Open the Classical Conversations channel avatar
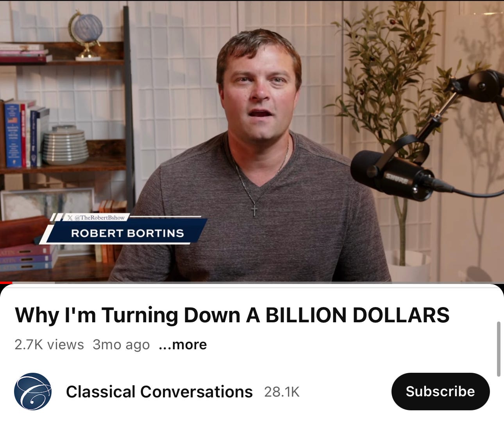Viewport: 504px width, 424px height. pyautogui.click(x=32, y=392)
